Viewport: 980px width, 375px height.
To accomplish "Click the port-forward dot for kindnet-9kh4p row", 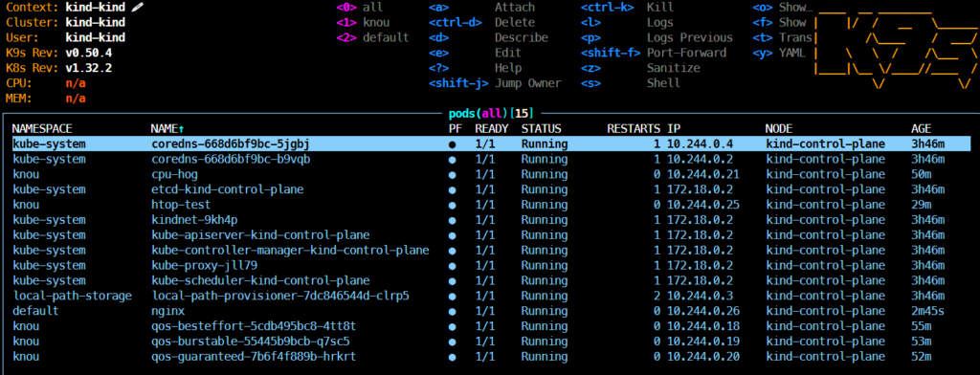I will [452, 220].
